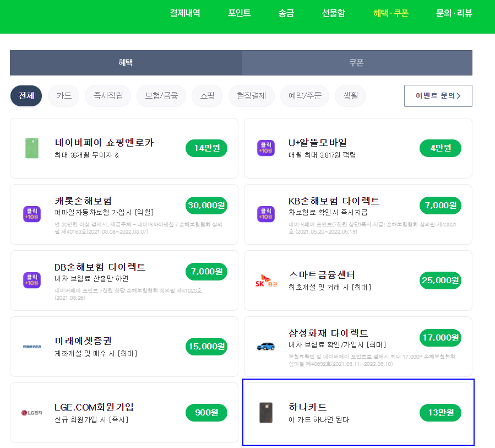
Task: Click the text '최대 36개월 무이자 &'
Action: (x=87, y=155)
